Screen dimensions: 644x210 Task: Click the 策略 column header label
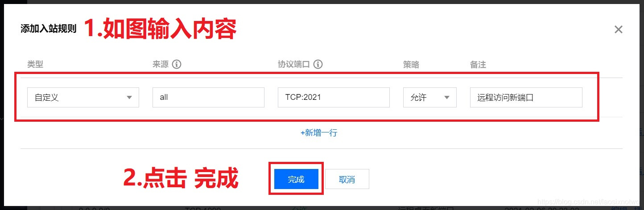click(x=411, y=65)
